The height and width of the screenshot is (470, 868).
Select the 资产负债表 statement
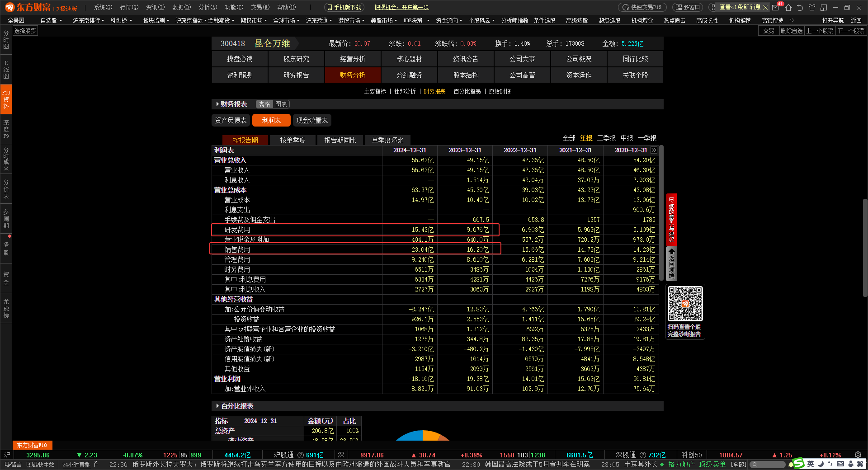point(231,120)
